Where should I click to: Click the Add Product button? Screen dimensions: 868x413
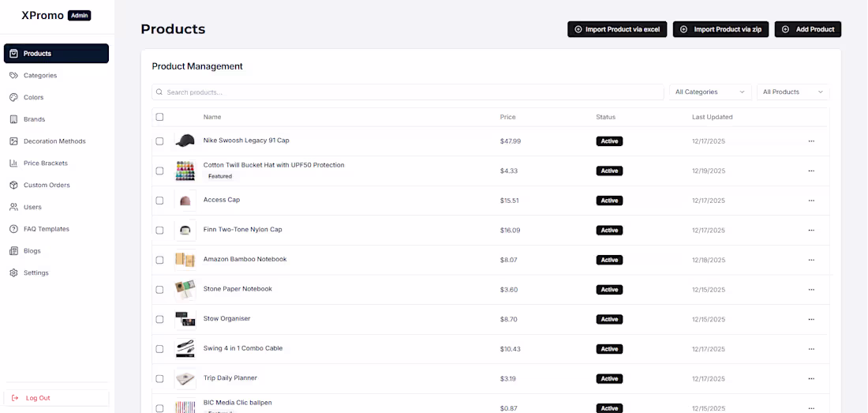(807, 29)
